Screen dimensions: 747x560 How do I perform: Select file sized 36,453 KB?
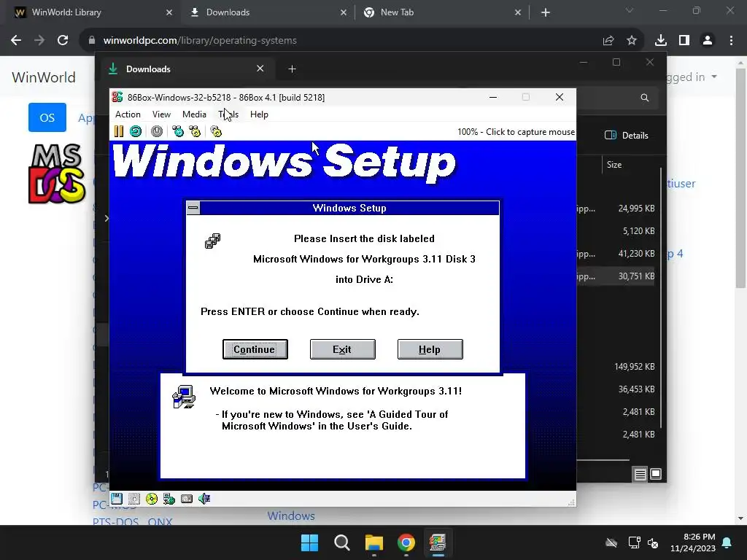coord(636,389)
